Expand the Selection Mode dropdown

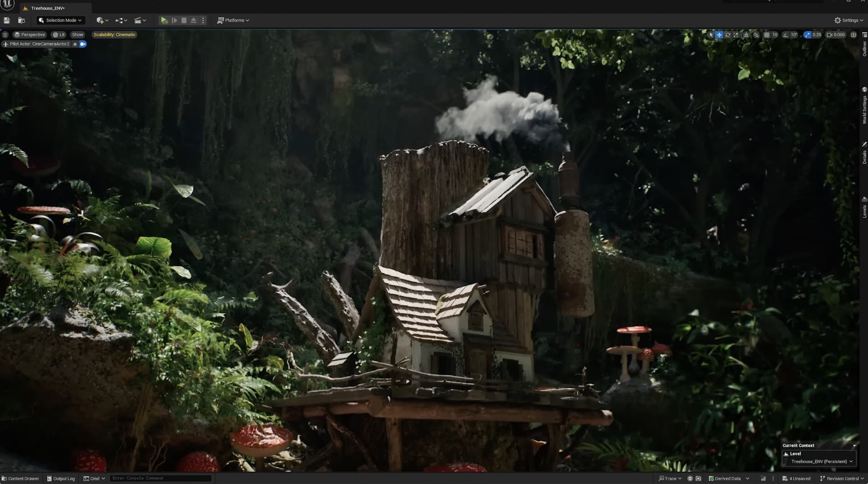pyautogui.click(x=61, y=20)
